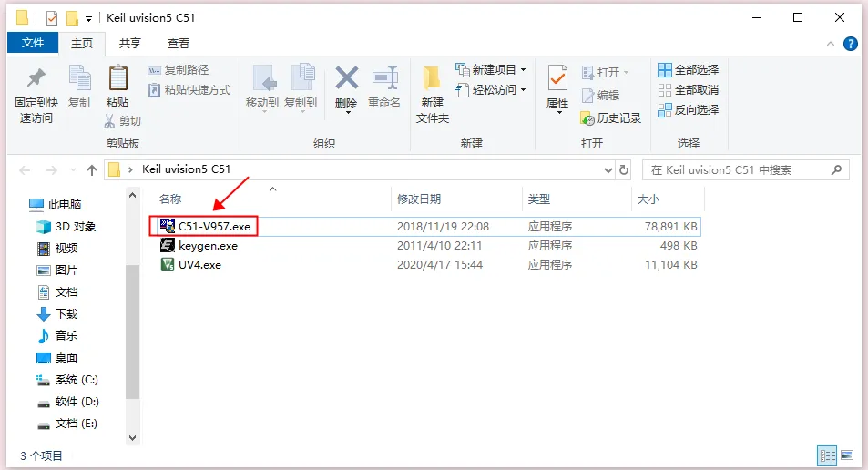Click Cut scissors button
The image size is (868, 470).
coord(123,121)
